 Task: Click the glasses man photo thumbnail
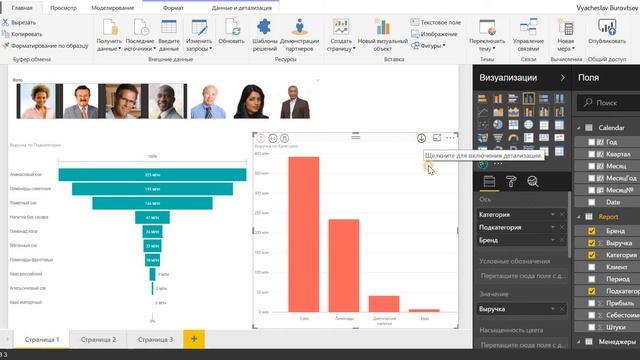pos(124,101)
